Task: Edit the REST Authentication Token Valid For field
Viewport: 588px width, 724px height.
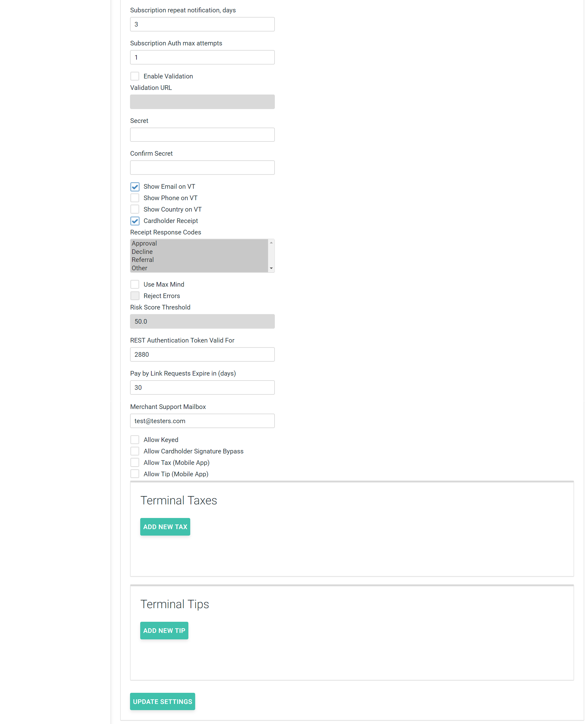Action: click(x=202, y=354)
